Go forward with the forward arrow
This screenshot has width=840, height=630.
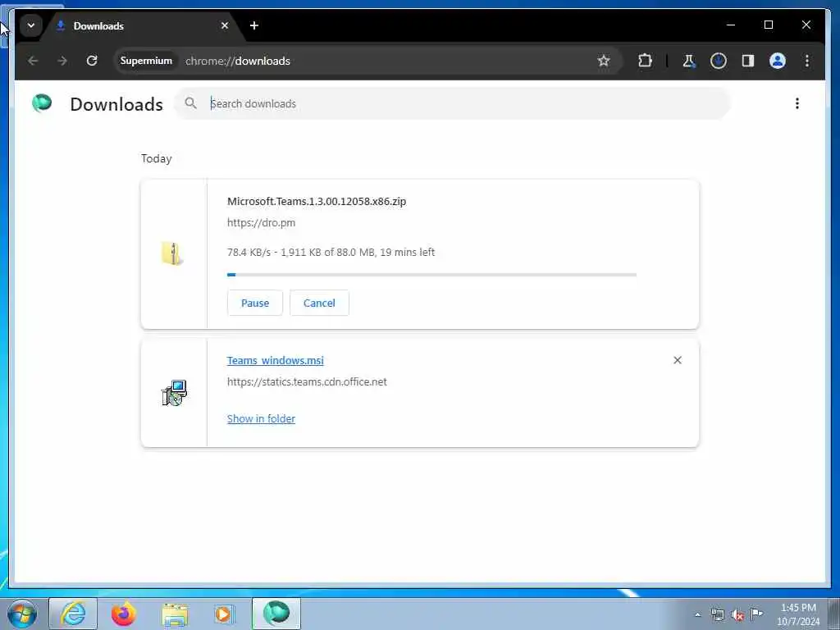pyautogui.click(x=62, y=61)
